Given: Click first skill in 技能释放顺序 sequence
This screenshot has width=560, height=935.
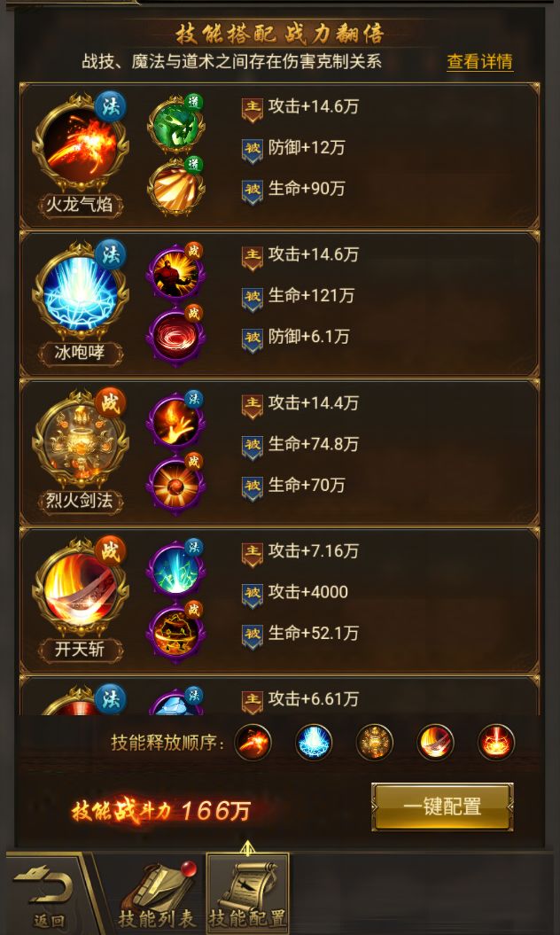Looking at the screenshot, I should pos(253,743).
